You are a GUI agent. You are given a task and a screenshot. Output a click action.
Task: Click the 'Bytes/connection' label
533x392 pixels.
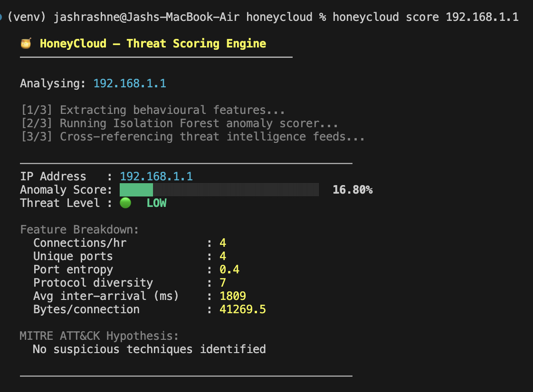click(86, 309)
